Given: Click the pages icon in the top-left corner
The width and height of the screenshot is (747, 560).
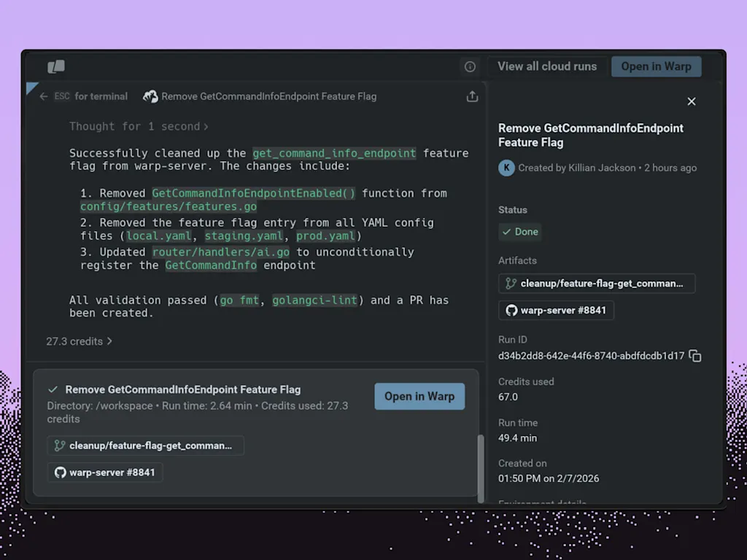Looking at the screenshot, I should point(56,66).
